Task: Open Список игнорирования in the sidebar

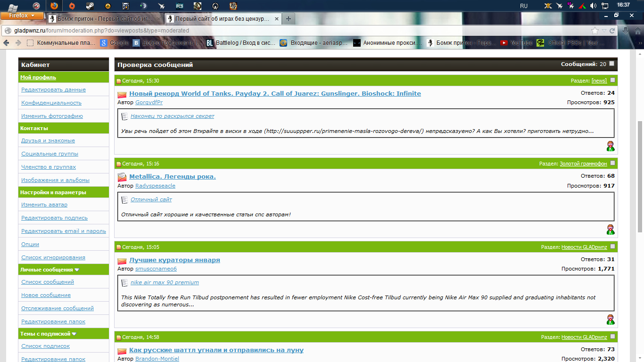Action: [53, 257]
